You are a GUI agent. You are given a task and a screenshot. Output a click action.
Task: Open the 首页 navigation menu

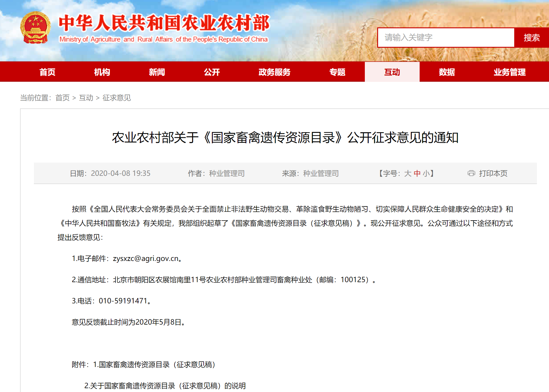point(47,72)
